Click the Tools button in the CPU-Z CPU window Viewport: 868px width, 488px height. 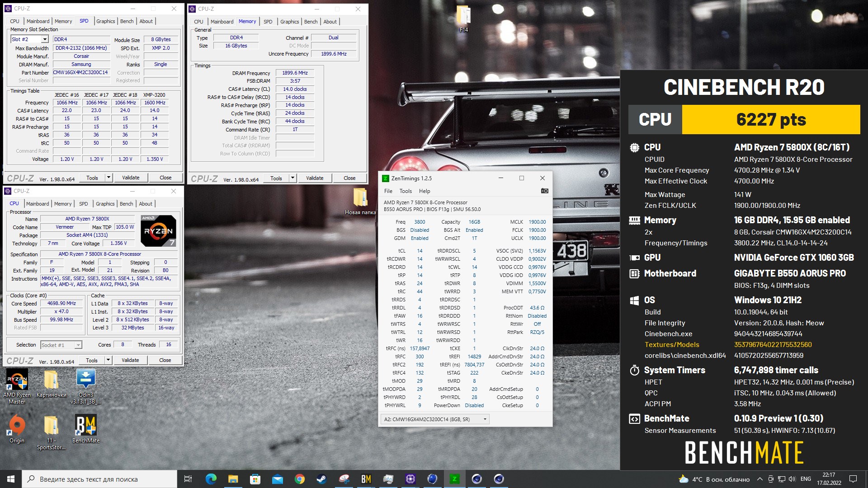92,360
